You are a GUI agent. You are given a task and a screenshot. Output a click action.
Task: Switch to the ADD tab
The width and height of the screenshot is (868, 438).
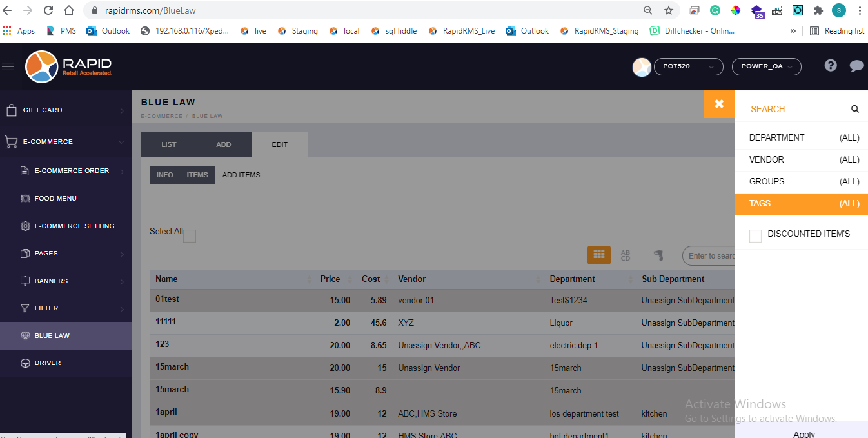coord(224,144)
